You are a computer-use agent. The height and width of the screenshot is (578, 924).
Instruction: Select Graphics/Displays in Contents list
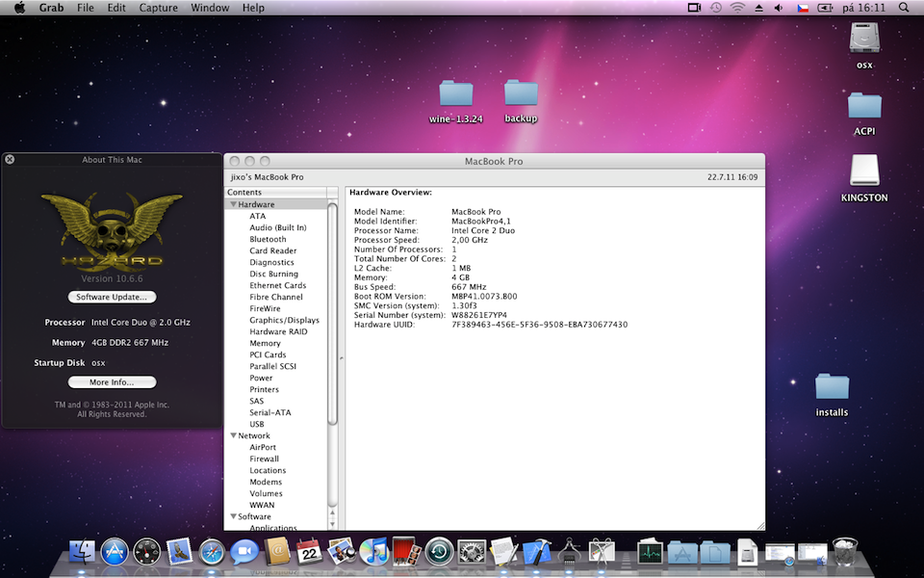(x=284, y=320)
